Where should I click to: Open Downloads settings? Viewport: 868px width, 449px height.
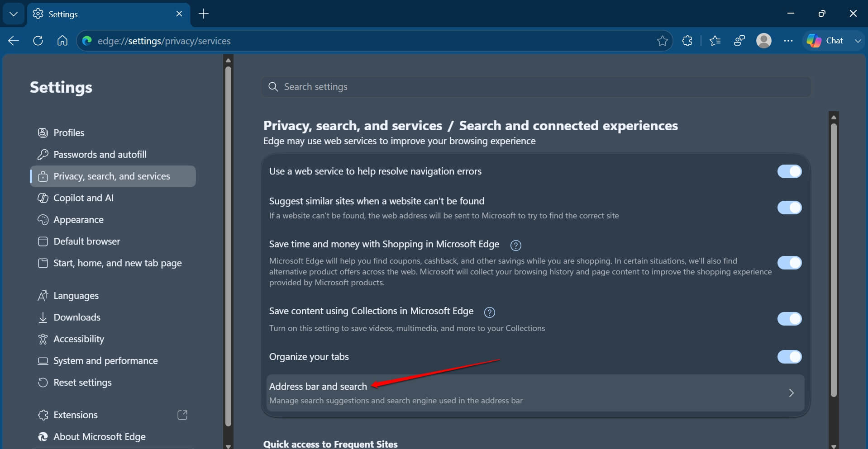click(113, 317)
